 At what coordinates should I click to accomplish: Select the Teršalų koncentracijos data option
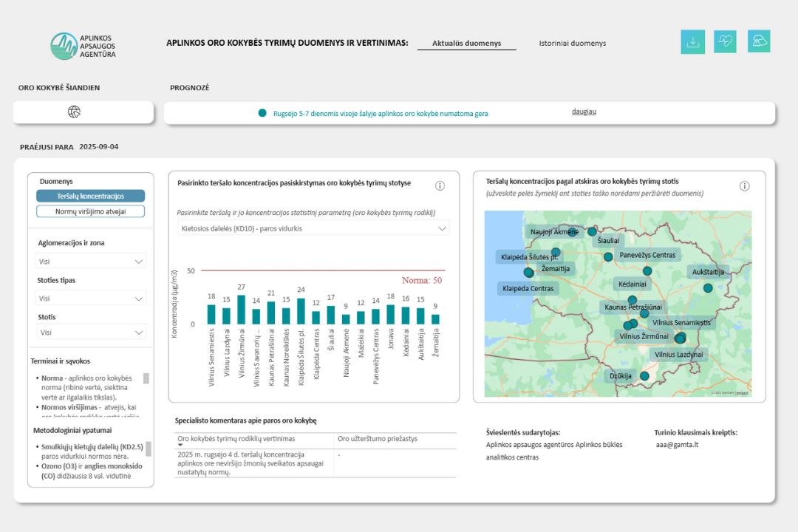[x=90, y=197]
